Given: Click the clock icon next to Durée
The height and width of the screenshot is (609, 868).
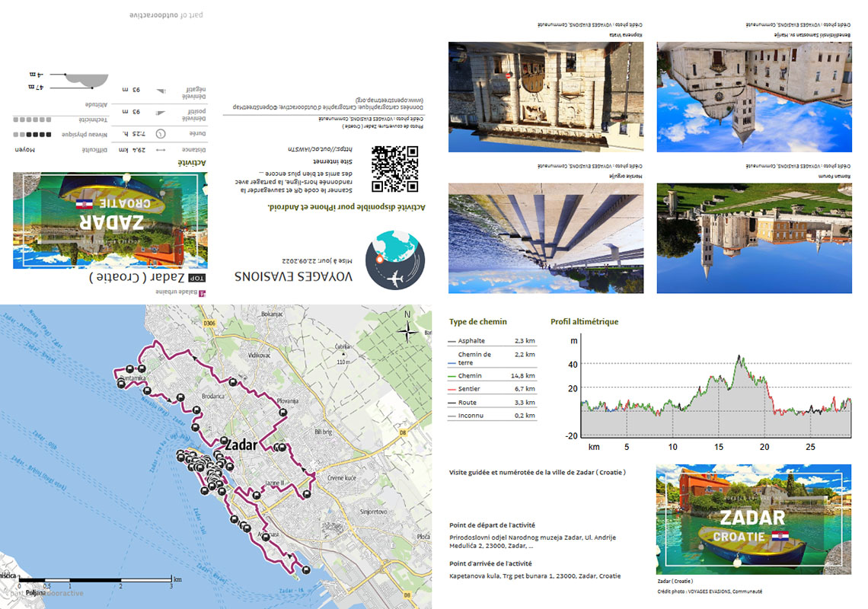Looking at the screenshot, I should [x=161, y=133].
